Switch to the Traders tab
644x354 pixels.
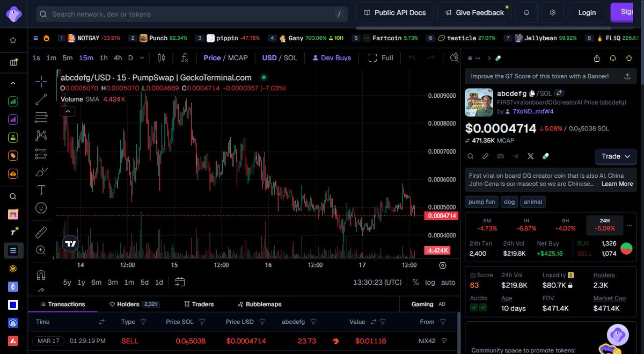coord(199,304)
